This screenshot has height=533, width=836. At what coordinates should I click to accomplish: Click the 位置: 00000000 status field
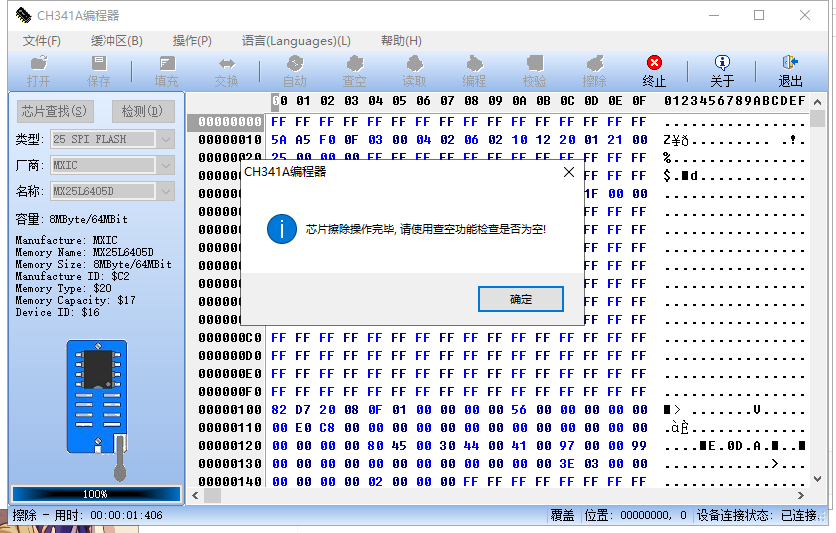pyautogui.click(x=636, y=515)
